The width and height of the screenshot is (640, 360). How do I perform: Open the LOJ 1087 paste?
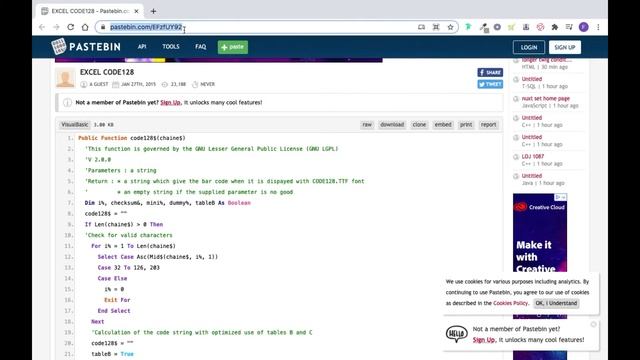click(533, 156)
